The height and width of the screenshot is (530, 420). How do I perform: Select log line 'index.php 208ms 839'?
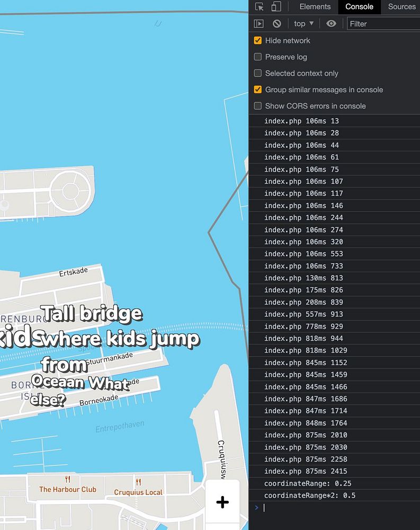point(335,302)
